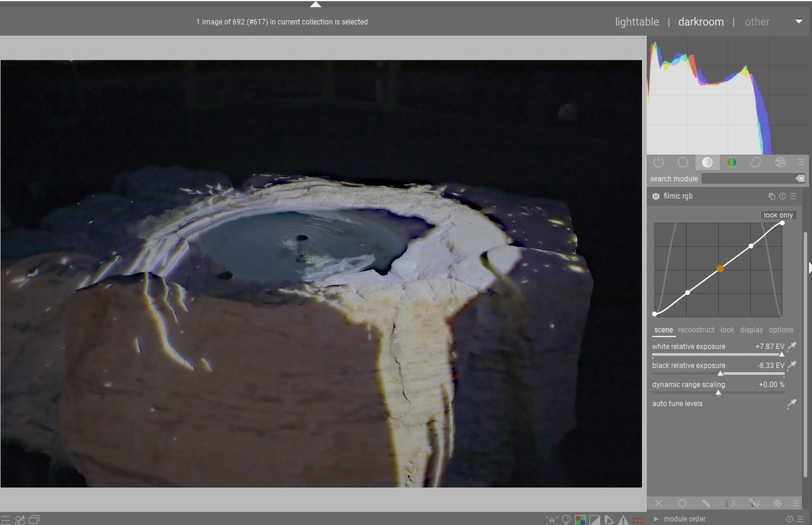Click the fountain photo in center view

click(x=321, y=273)
